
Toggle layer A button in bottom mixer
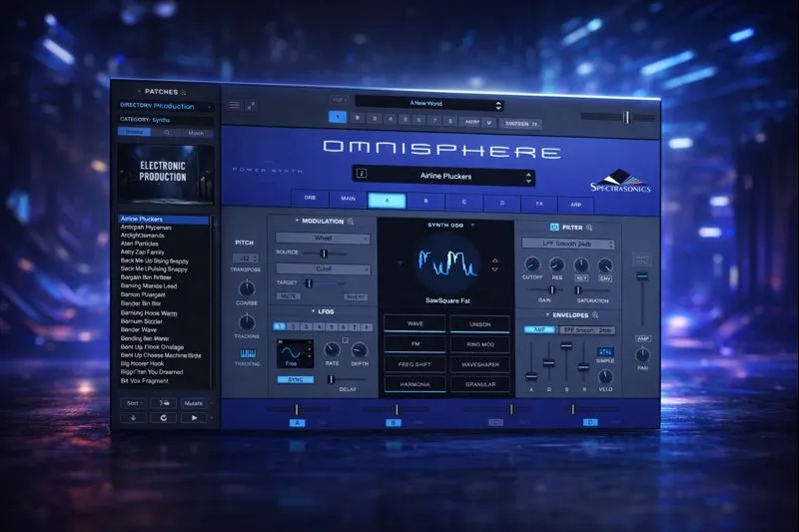point(297,423)
